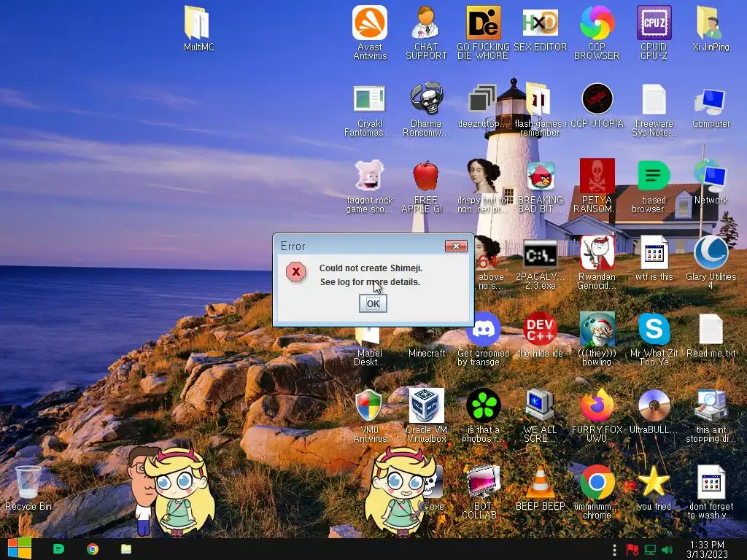Click OK in the Error dialog
This screenshot has width=747, height=560.
click(373, 304)
